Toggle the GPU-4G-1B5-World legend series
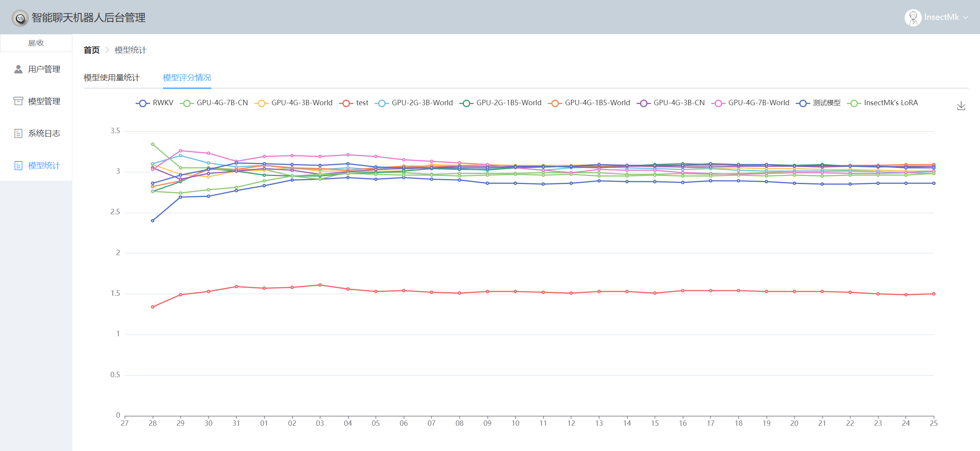This screenshot has width=980, height=451. click(x=589, y=103)
